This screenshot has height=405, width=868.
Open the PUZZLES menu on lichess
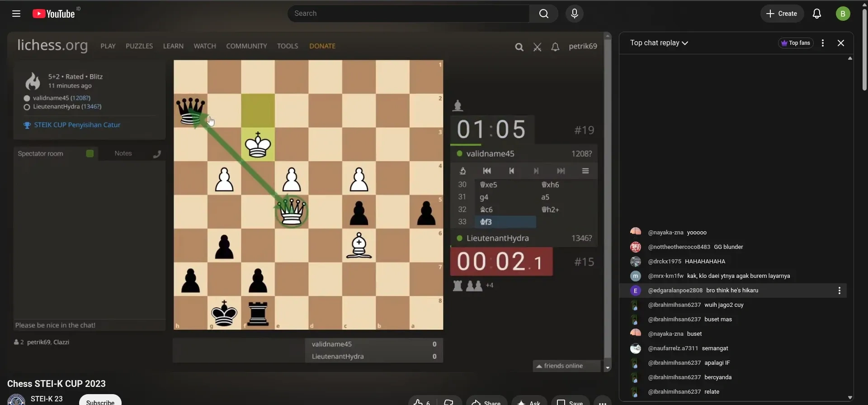(139, 46)
